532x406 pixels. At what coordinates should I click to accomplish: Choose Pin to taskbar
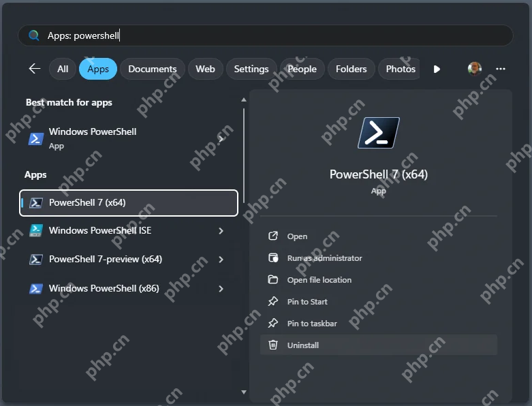(x=379, y=324)
